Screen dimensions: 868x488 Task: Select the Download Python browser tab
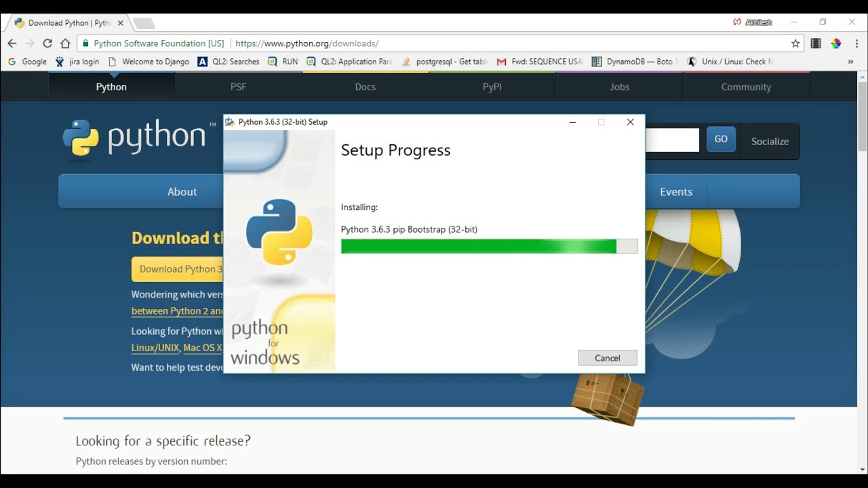(x=68, y=23)
